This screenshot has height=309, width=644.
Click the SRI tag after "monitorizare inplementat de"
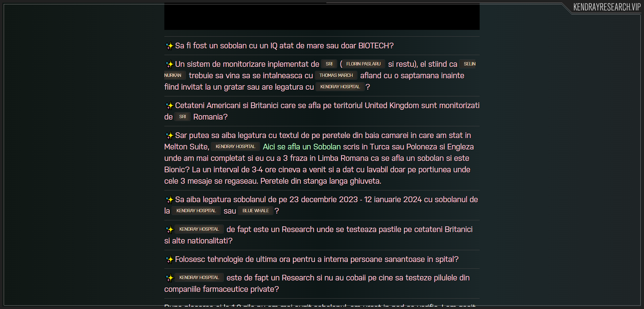click(329, 64)
